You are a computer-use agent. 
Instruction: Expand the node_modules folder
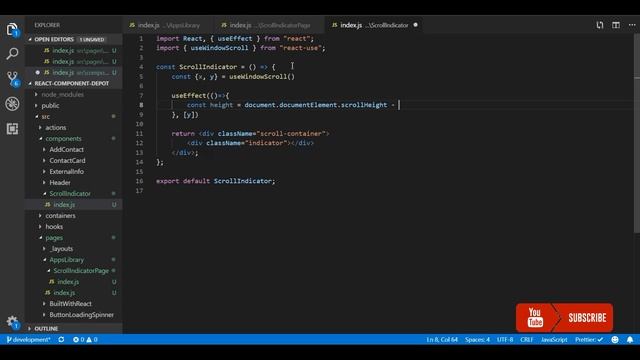click(x=73, y=94)
